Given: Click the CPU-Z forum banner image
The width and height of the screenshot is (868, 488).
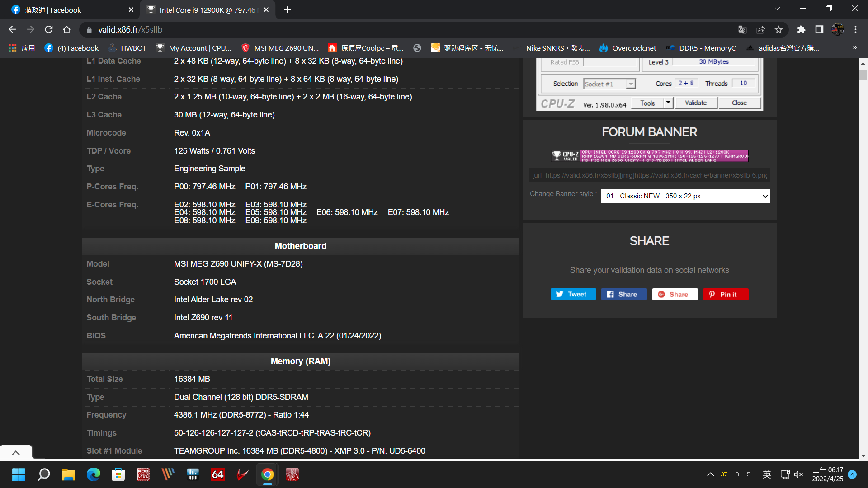Looking at the screenshot, I should tap(649, 156).
